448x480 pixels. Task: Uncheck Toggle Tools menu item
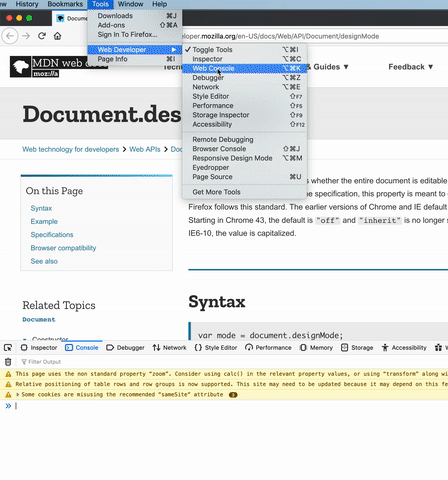[245, 50]
